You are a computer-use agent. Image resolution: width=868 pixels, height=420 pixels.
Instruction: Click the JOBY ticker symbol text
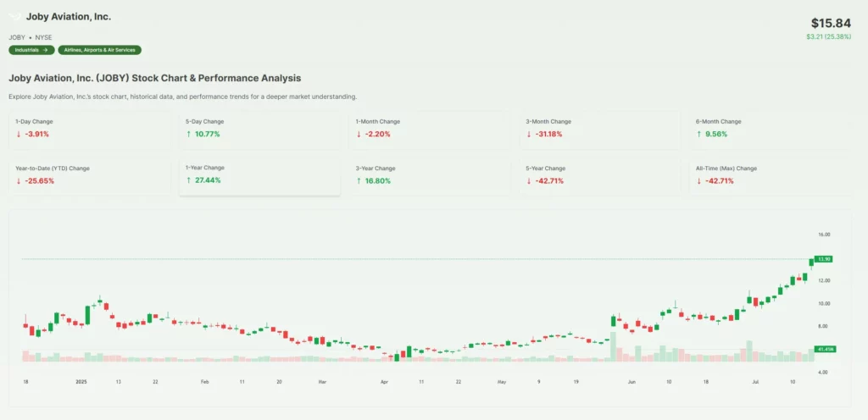[x=16, y=37]
